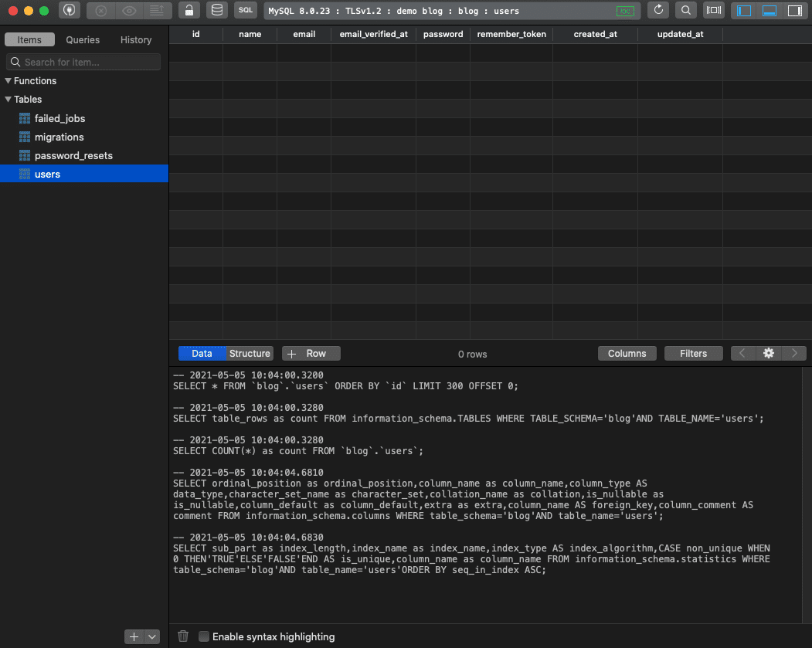812x648 pixels.
Task: Open the gear pagination settings
Action: 769,354
